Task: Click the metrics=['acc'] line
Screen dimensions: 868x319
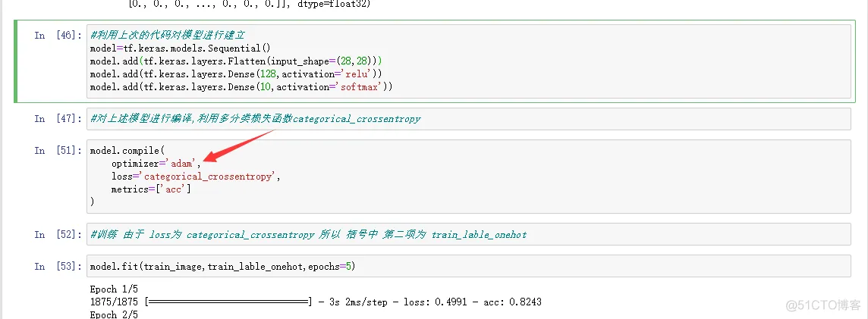Action: coord(150,189)
